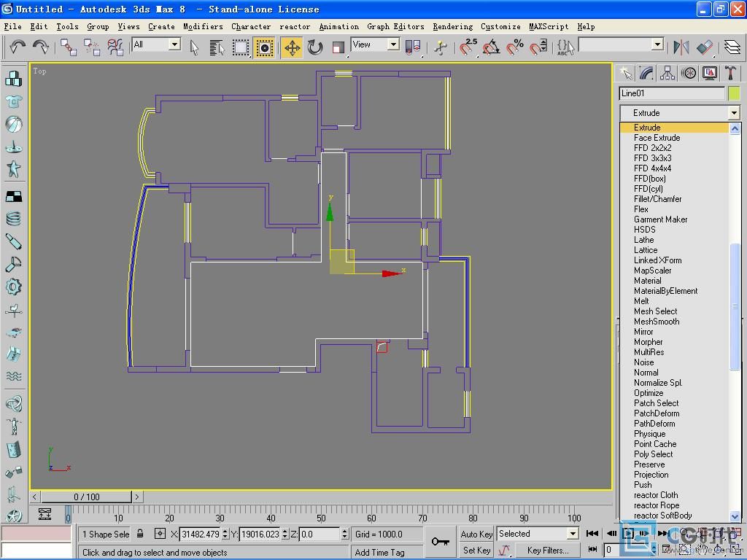Switch to the Display panel tab
Viewport: 747px width, 560px height.
point(709,74)
